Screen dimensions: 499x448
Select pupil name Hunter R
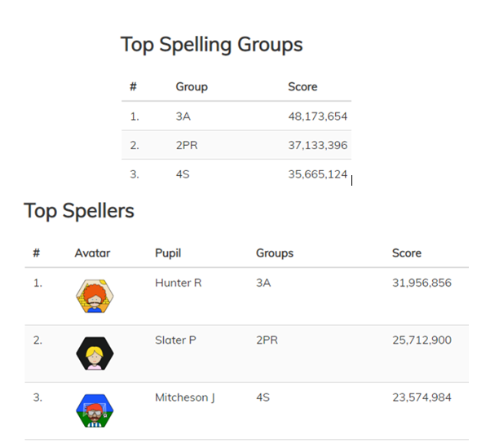coord(179,283)
